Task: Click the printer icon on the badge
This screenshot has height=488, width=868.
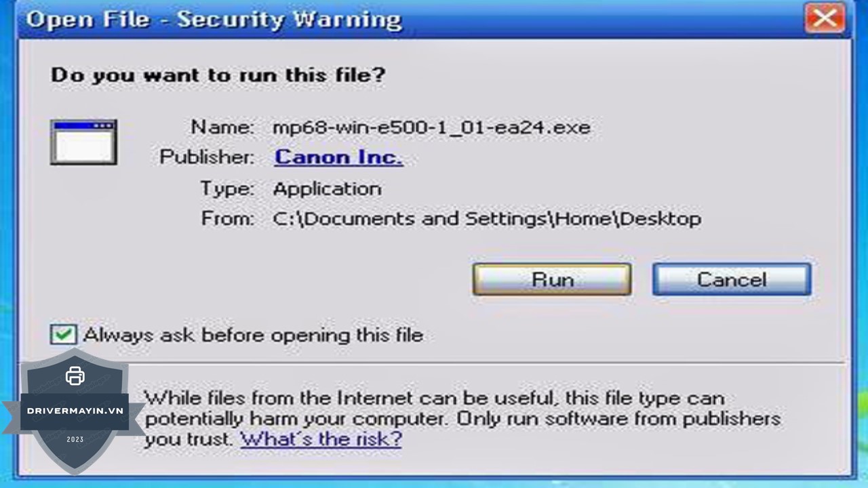Action: (75, 376)
